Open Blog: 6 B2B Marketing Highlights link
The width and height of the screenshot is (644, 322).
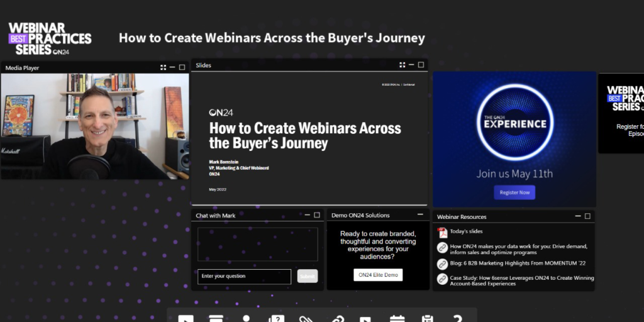[518, 264]
